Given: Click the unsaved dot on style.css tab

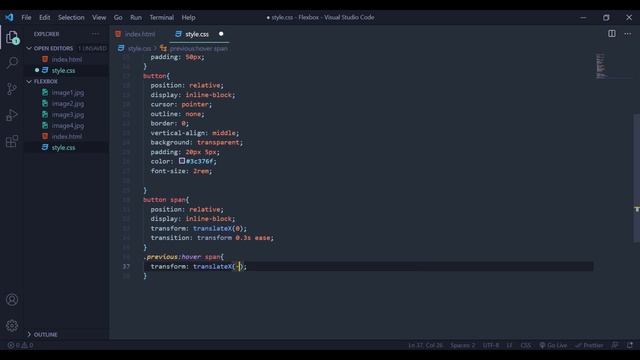Looking at the screenshot, I should (x=221, y=34).
